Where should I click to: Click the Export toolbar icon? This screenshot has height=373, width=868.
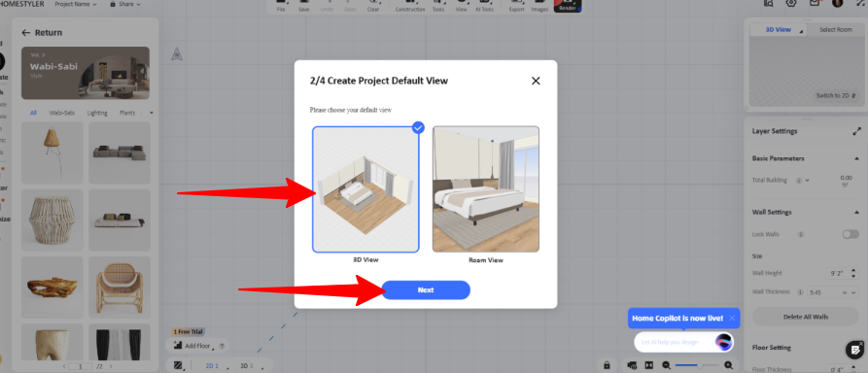(516, 6)
